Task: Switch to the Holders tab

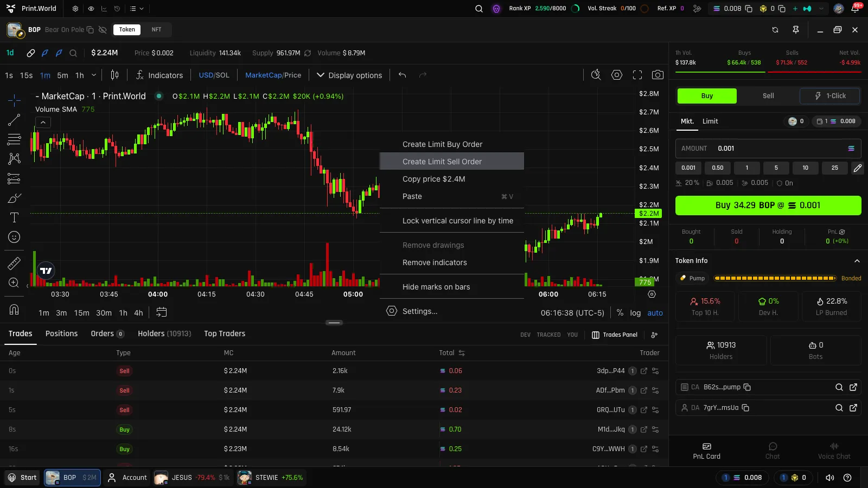Action: (164, 333)
